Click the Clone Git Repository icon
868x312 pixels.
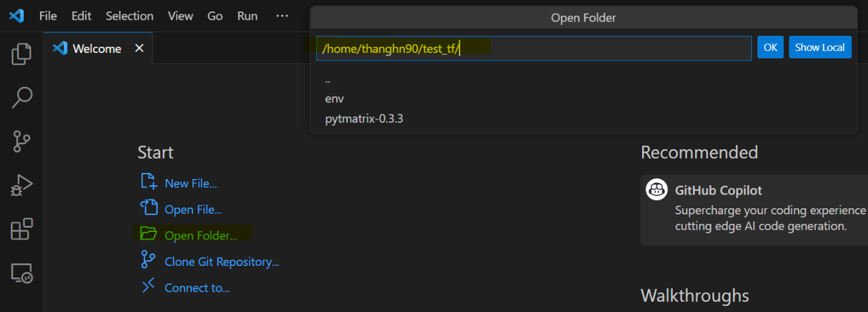[x=149, y=260]
